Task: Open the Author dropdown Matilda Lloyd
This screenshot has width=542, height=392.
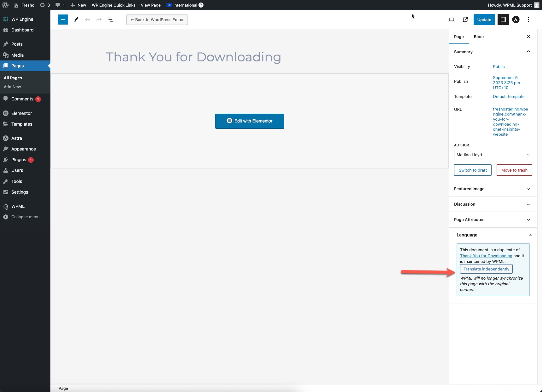Action: click(x=493, y=155)
